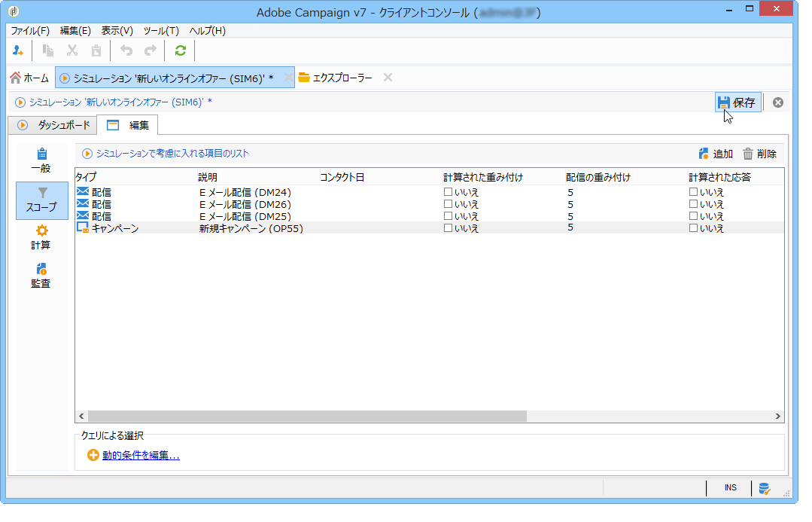
Task: Open the 動的条件を編集... link
Action: (x=141, y=456)
